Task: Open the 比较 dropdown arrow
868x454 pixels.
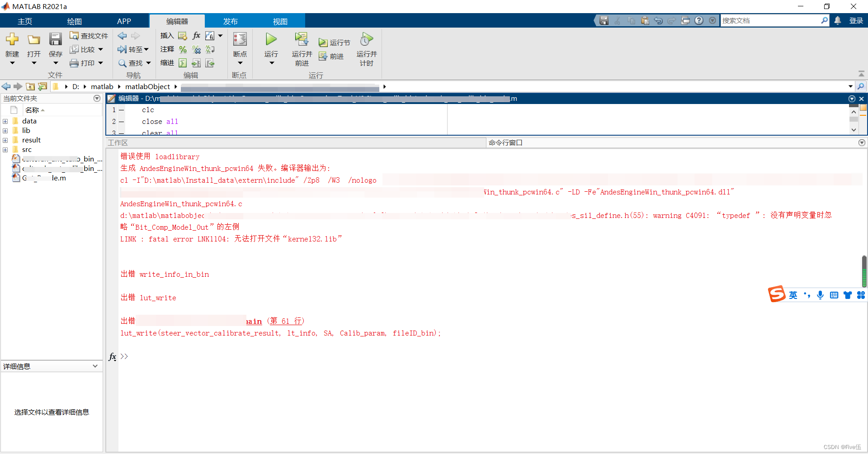Action: tap(101, 49)
